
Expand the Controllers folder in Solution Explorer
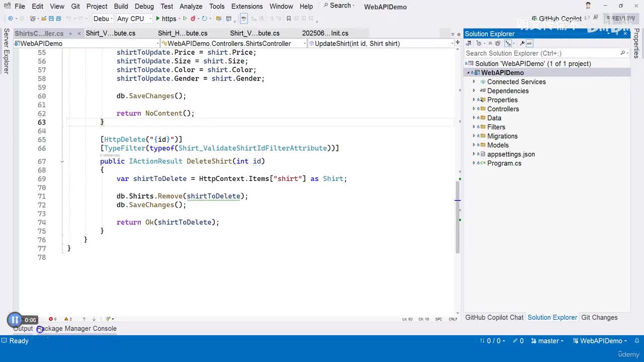[474, 109]
